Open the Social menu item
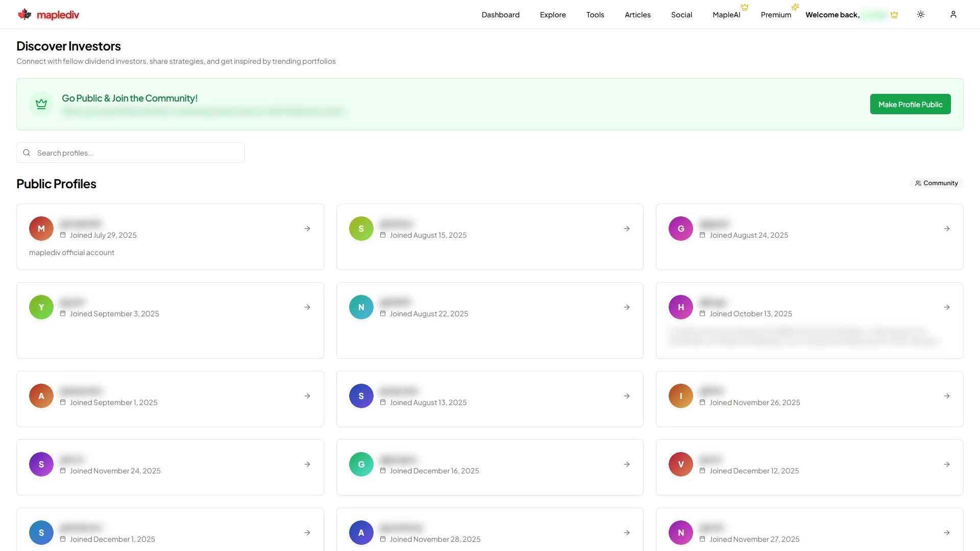 [681, 15]
